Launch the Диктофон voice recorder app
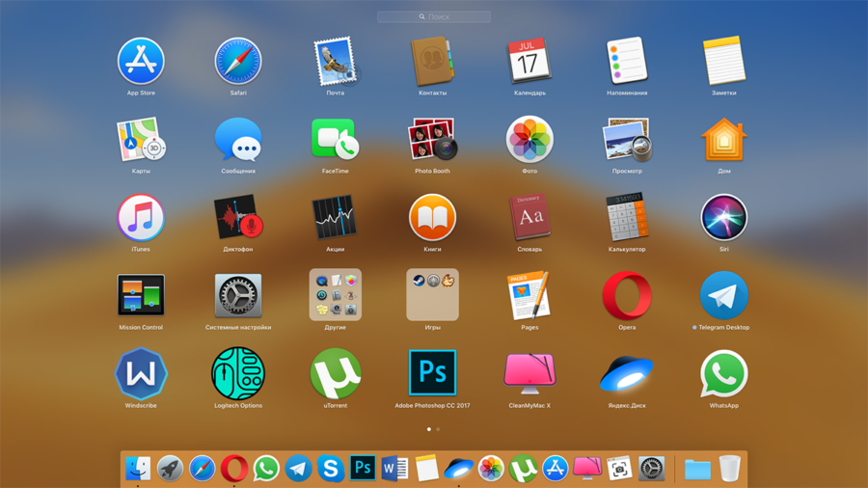Image resolution: width=868 pixels, height=488 pixels. point(238,218)
